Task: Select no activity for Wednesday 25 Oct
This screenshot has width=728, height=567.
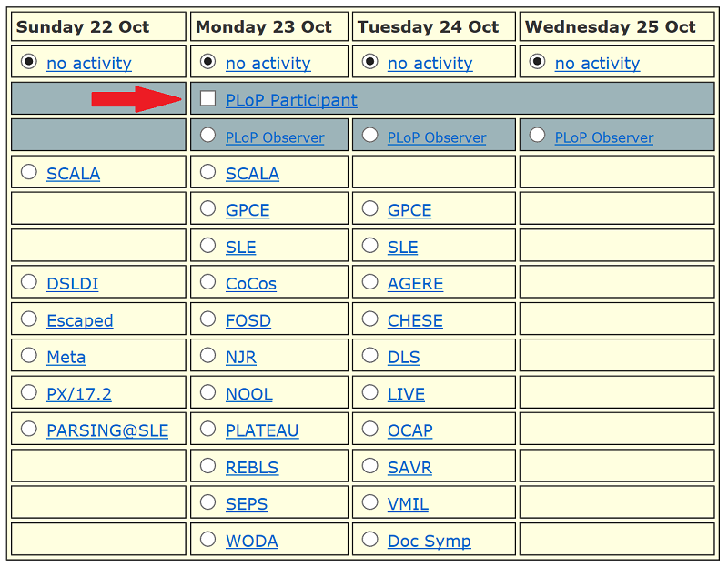Action: point(536,63)
